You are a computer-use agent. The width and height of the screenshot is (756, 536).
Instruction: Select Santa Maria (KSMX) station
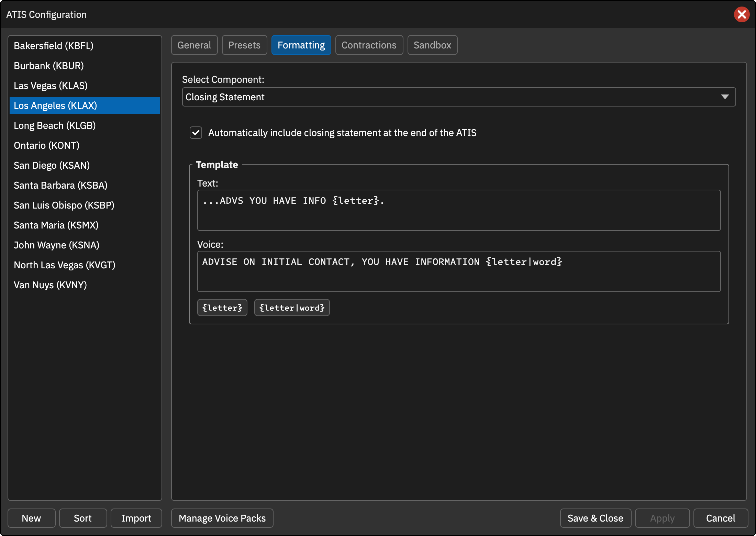tap(85, 225)
